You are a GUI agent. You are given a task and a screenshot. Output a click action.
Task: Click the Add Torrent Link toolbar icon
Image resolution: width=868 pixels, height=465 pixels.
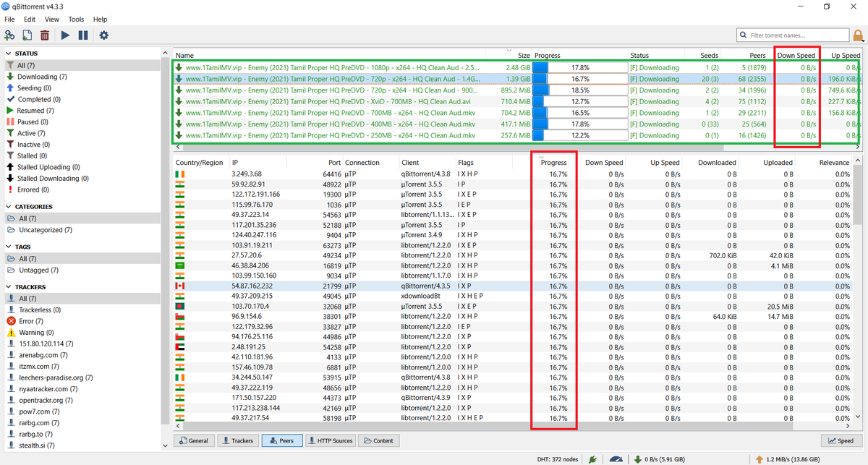[x=9, y=35]
